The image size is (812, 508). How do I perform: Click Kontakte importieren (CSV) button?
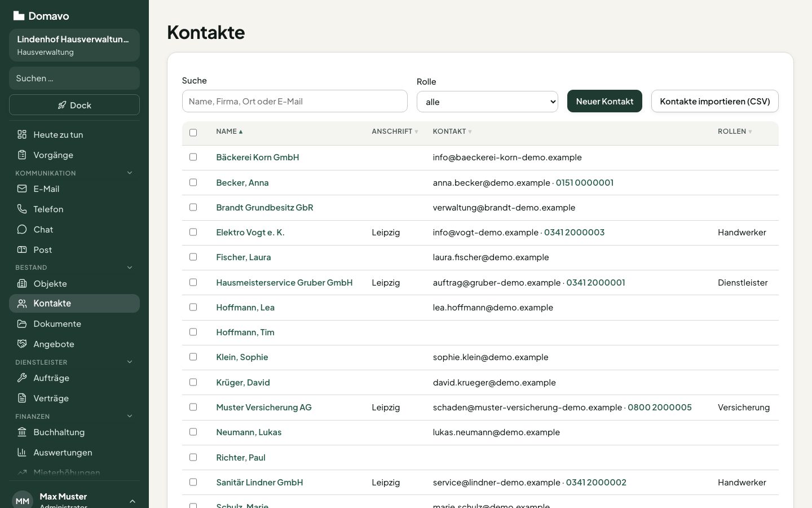coord(715,101)
